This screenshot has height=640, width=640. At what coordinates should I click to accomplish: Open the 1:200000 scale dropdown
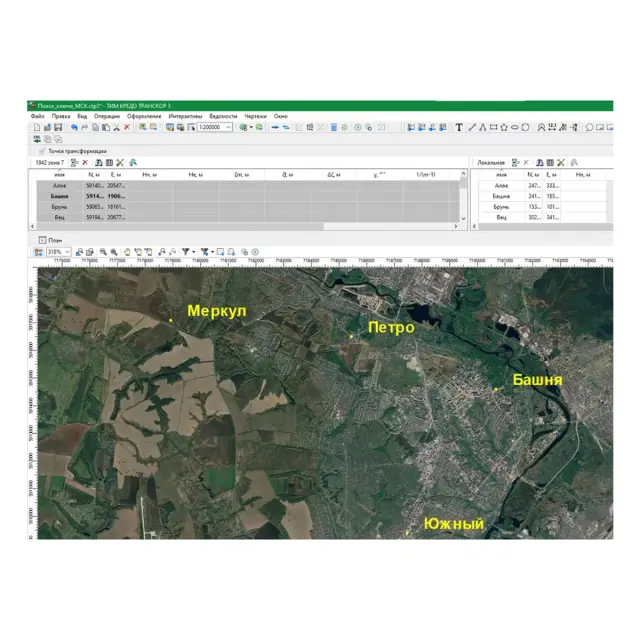pos(229,128)
